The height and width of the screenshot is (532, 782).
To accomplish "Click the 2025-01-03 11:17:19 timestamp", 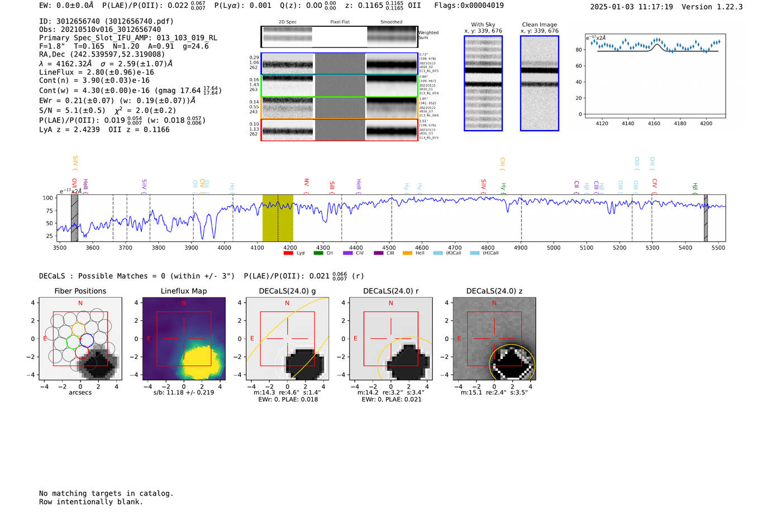I will pyautogui.click(x=631, y=7).
